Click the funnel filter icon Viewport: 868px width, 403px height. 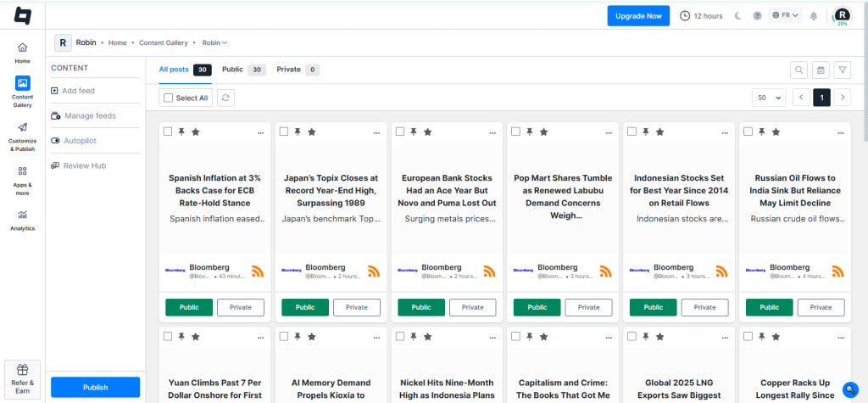(x=843, y=70)
